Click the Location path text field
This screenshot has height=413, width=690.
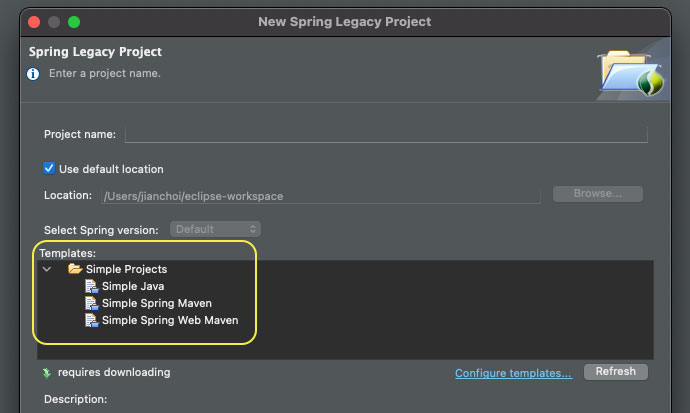(320, 196)
